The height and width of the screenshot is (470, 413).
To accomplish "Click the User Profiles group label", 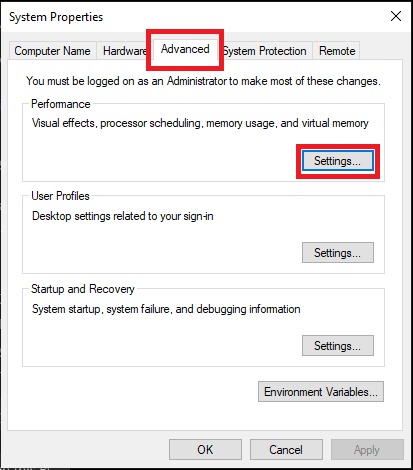I will (x=60, y=196).
